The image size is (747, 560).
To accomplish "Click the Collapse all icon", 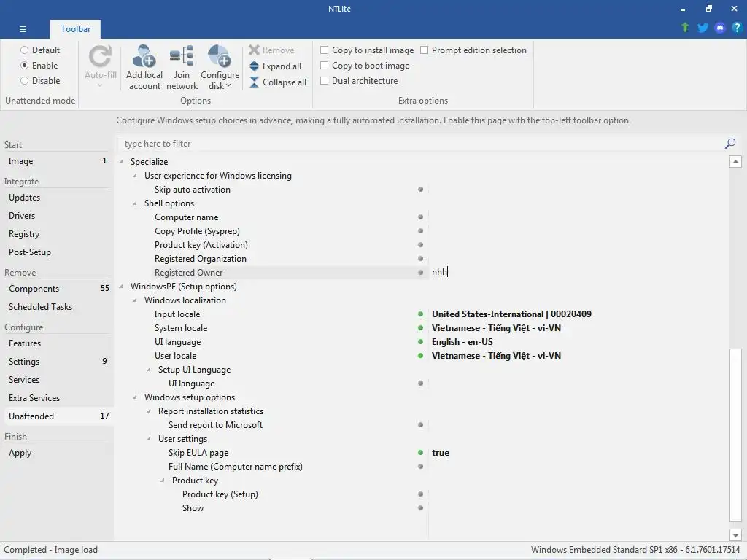I will [x=254, y=82].
